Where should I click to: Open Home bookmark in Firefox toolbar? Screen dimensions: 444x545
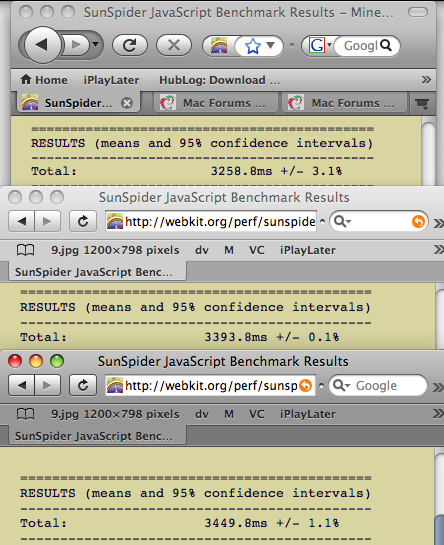[x=44, y=80]
